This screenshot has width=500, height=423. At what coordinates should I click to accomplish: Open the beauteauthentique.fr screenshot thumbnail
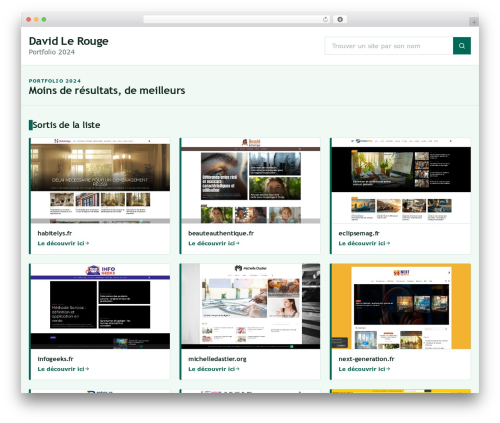pyautogui.click(x=250, y=181)
